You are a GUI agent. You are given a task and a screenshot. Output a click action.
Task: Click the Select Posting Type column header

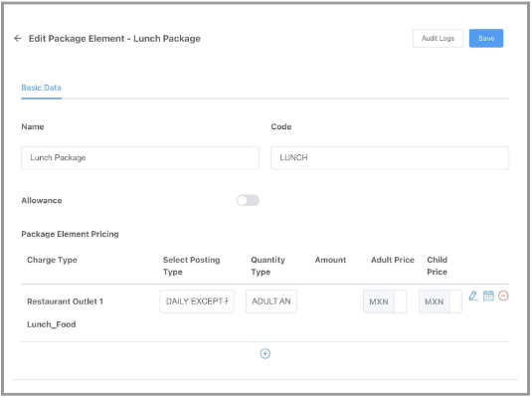point(191,266)
